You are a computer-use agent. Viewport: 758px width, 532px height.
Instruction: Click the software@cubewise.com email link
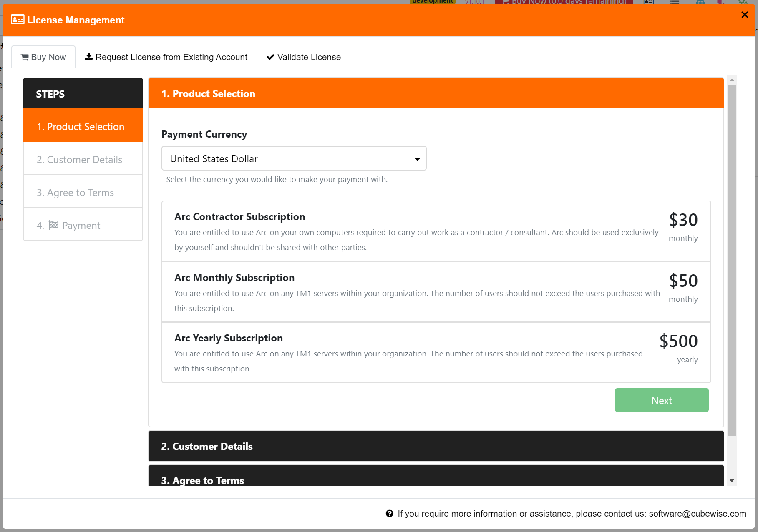pyautogui.click(x=698, y=514)
